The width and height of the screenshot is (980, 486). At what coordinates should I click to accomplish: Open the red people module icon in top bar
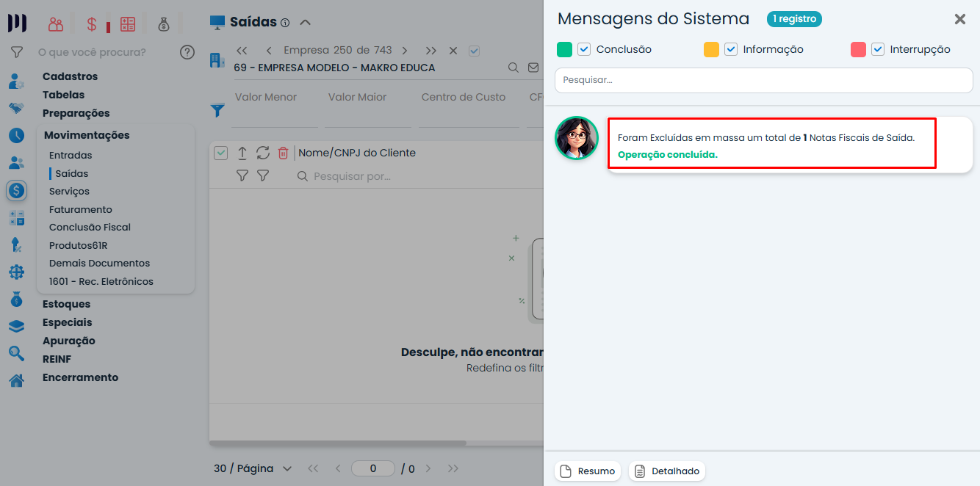click(x=56, y=24)
